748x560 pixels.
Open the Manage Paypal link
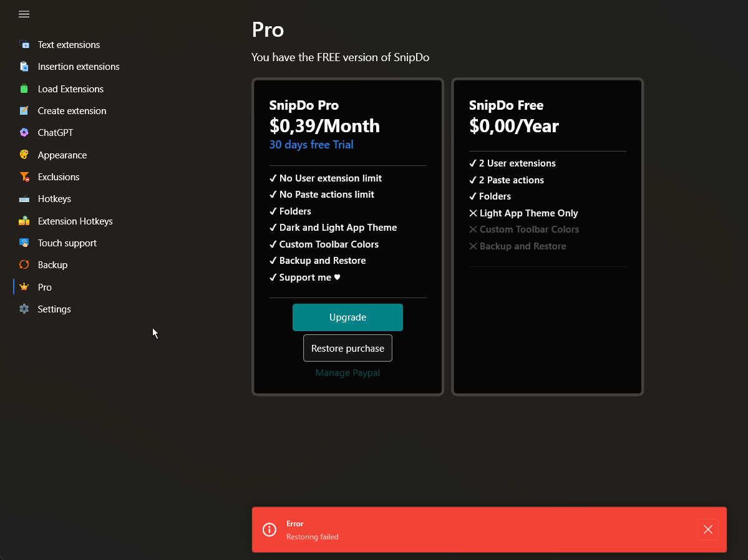click(x=347, y=372)
